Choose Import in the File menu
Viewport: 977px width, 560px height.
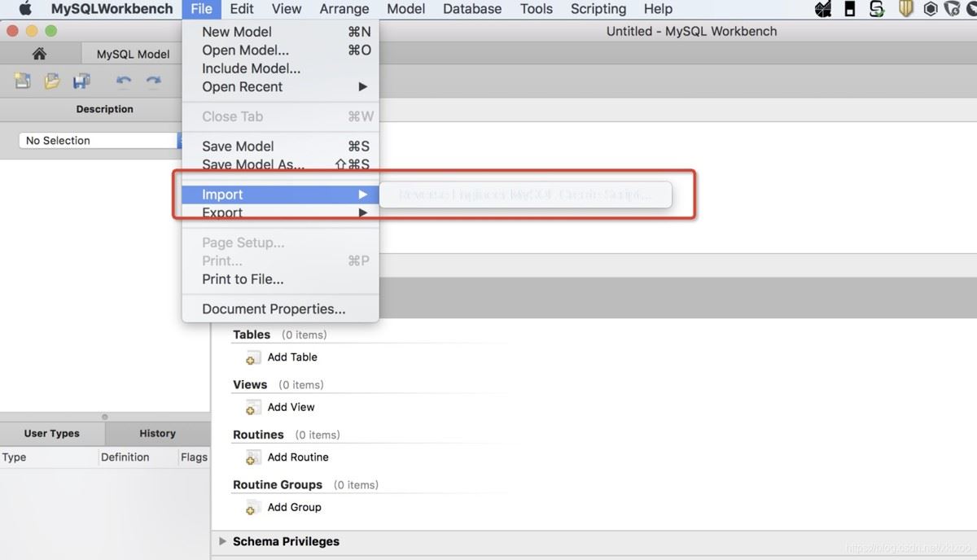[280, 195]
